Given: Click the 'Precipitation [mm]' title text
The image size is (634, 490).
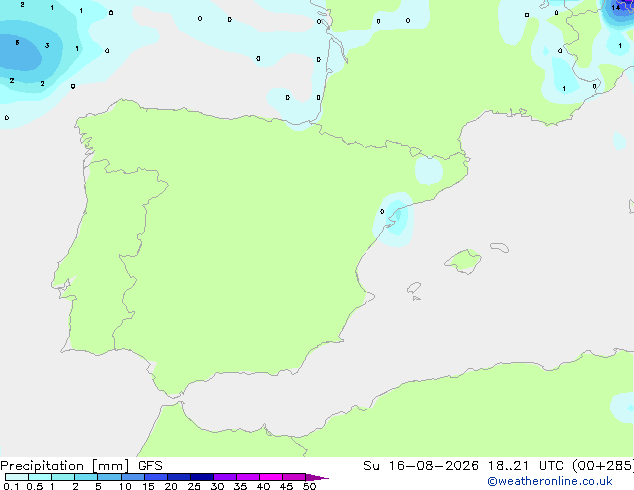Looking at the screenshot, I should [65, 466].
